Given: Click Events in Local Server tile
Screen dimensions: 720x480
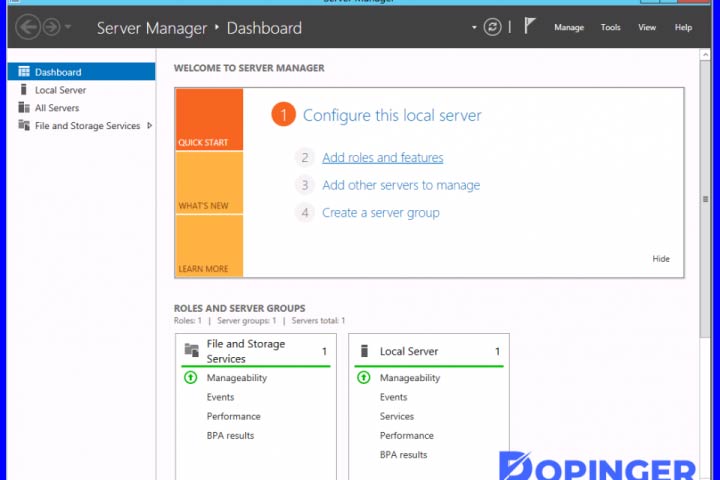Looking at the screenshot, I should click(393, 397).
